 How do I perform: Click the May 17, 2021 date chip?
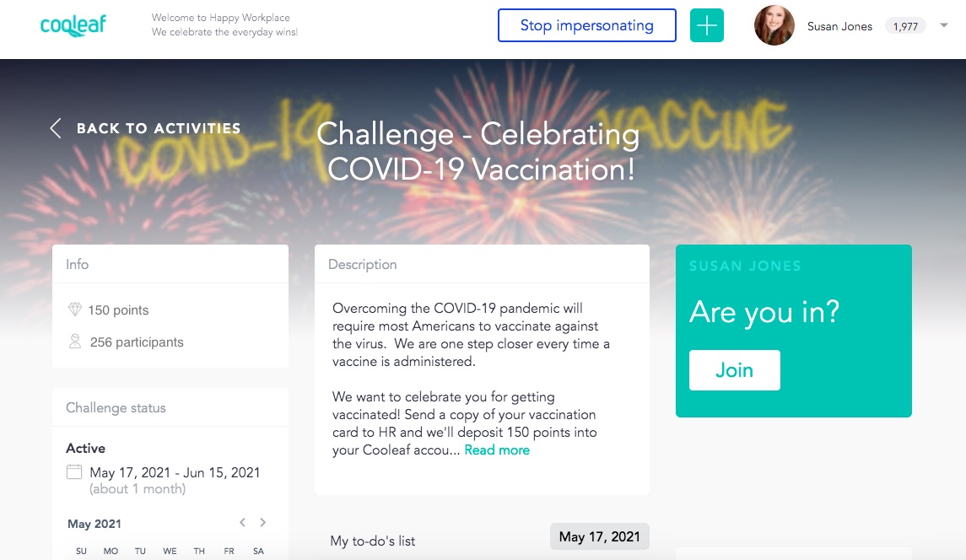[x=599, y=536]
